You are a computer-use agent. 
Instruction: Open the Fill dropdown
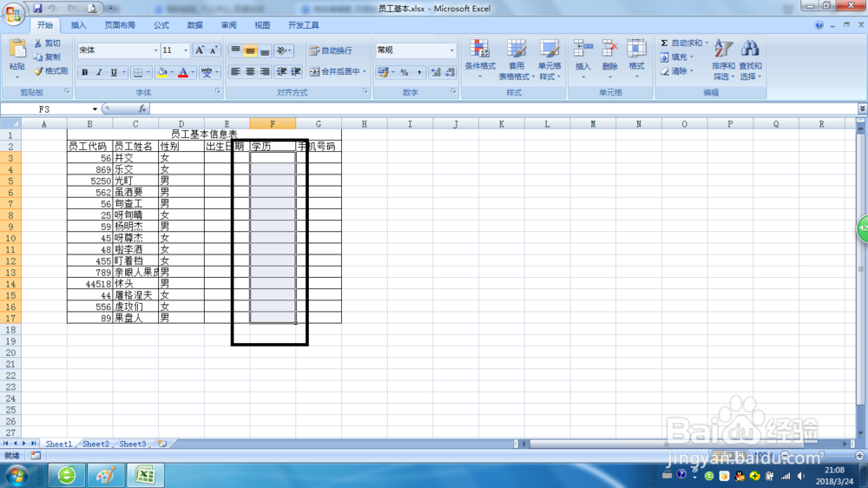pos(676,57)
